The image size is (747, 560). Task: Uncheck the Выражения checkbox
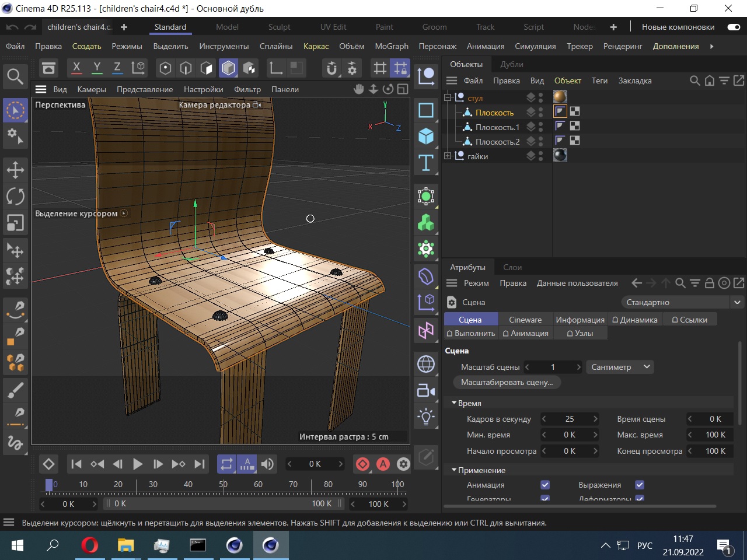point(640,485)
